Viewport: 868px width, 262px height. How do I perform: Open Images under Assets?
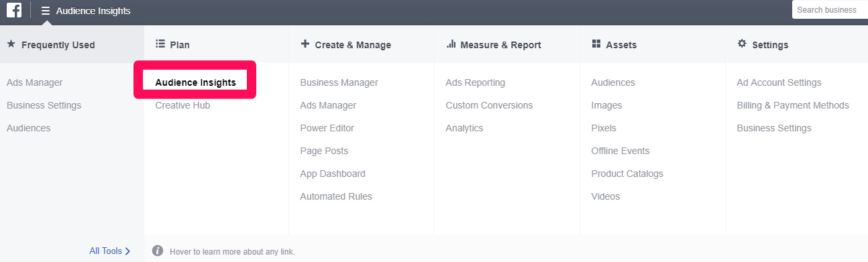(x=606, y=105)
